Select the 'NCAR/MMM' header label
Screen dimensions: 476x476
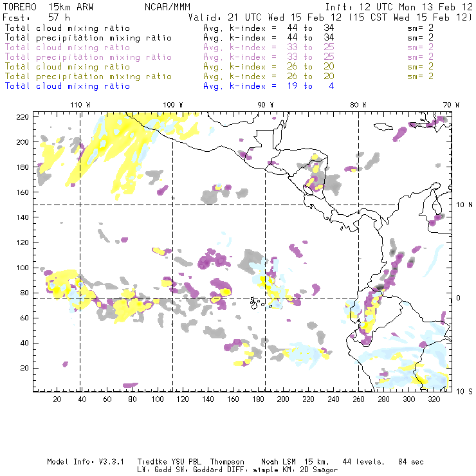[167, 7]
